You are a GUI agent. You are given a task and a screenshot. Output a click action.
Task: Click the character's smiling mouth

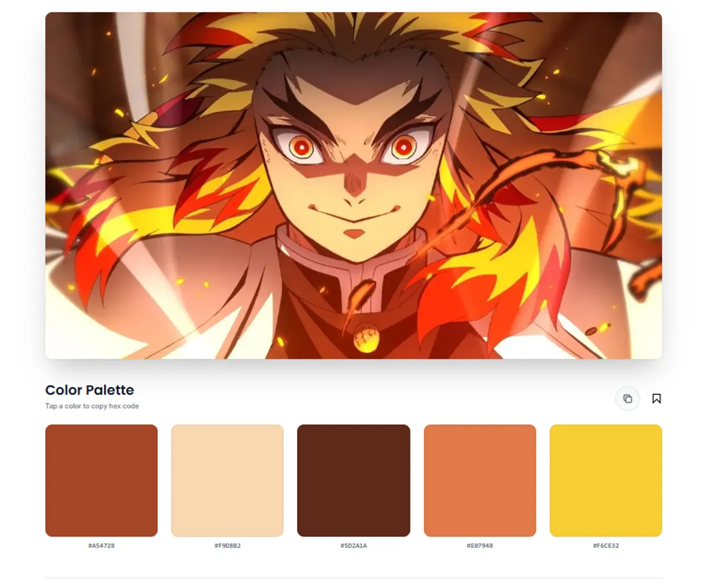[x=354, y=216]
